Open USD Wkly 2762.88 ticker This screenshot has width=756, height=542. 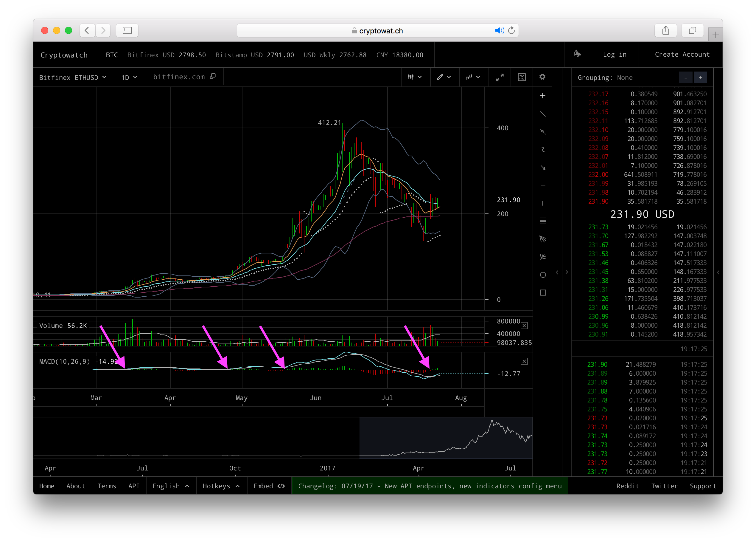(x=335, y=55)
